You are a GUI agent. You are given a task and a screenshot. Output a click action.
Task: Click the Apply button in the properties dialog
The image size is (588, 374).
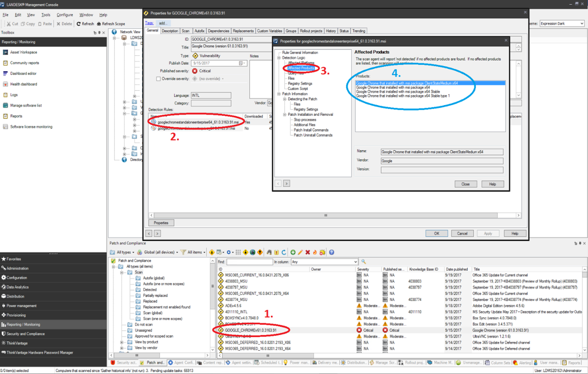pos(488,233)
